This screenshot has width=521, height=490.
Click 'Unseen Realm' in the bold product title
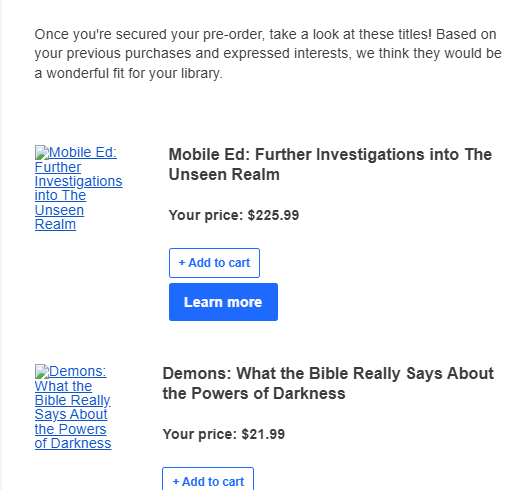pyautogui.click(x=224, y=174)
